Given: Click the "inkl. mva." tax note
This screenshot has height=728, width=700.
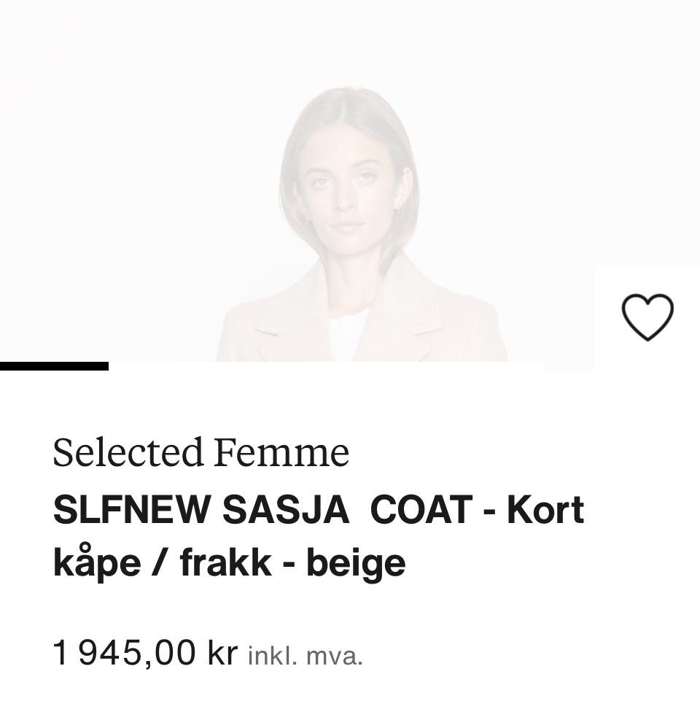Looking at the screenshot, I should click(x=306, y=657).
